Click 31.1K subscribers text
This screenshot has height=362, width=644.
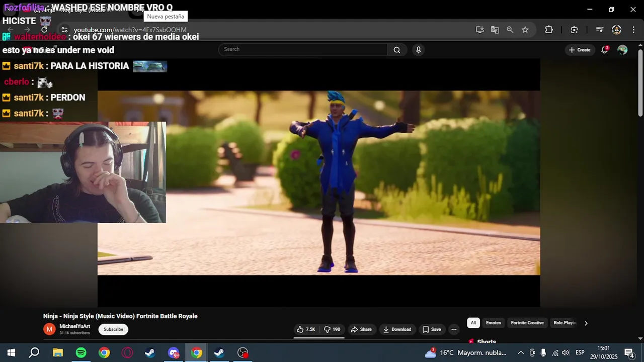click(74, 333)
